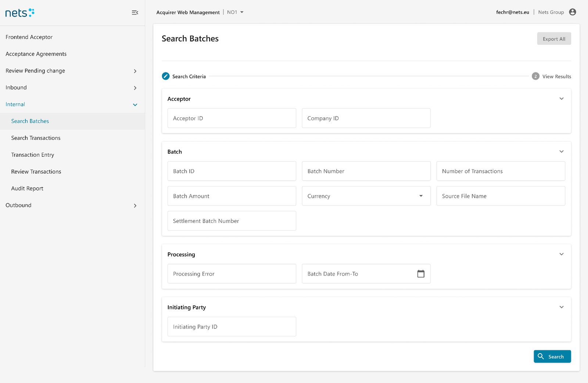
Task: Open the NO1 environment dropdown
Action: pos(235,12)
